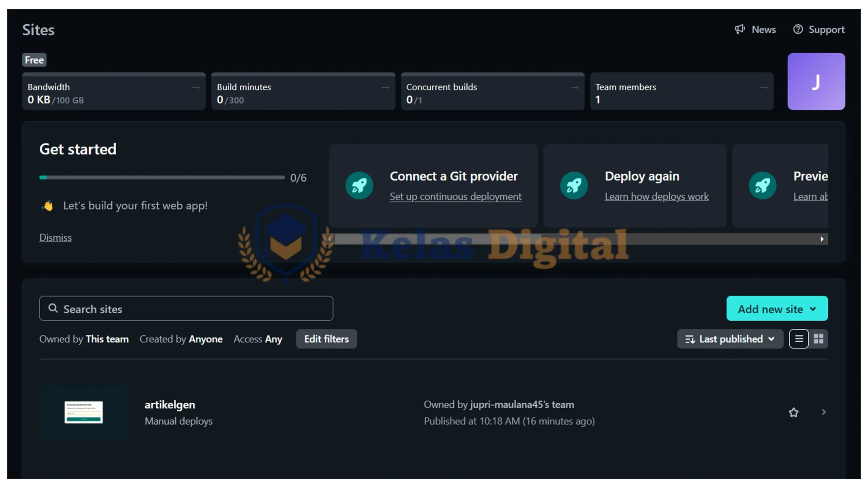Dismiss the Get started panel

pyautogui.click(x=55, y=238)
